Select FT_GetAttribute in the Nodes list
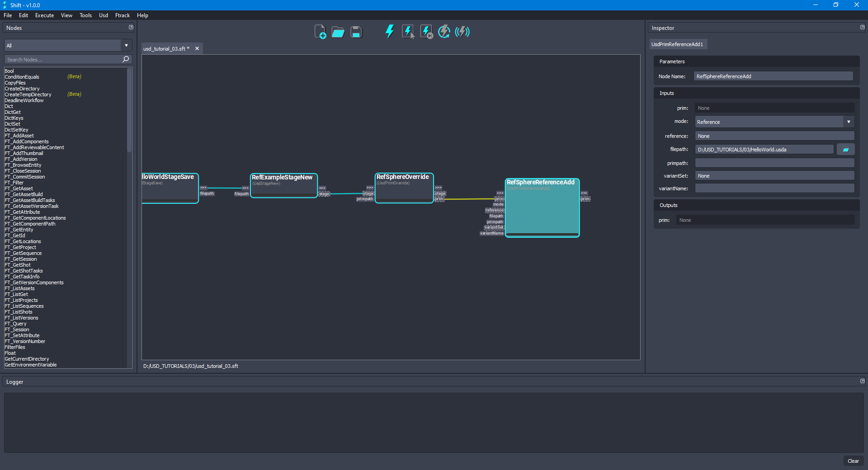The image size is (868, 470). pyautogui.click(x=23, y=212)
